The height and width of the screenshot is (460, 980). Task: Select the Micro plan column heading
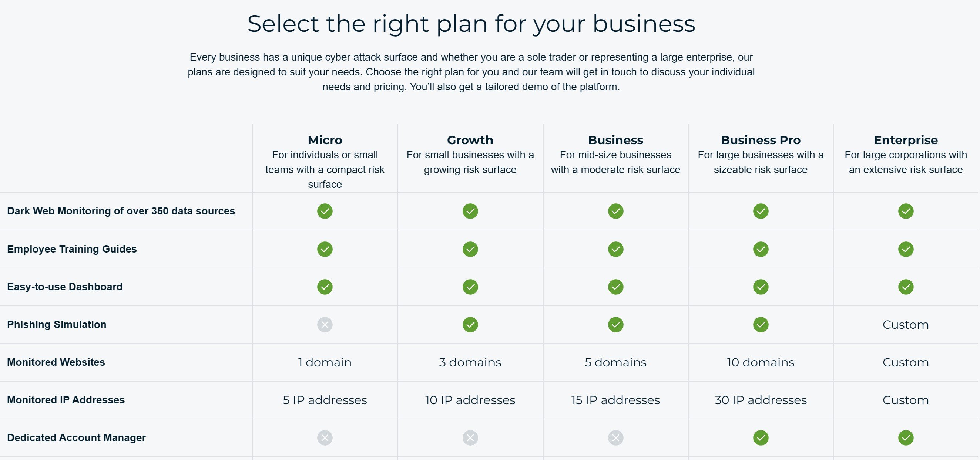325,140
